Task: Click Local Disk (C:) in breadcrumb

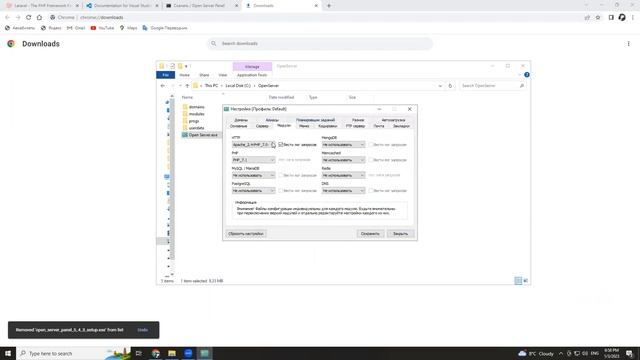Action: tap(238, 86)
